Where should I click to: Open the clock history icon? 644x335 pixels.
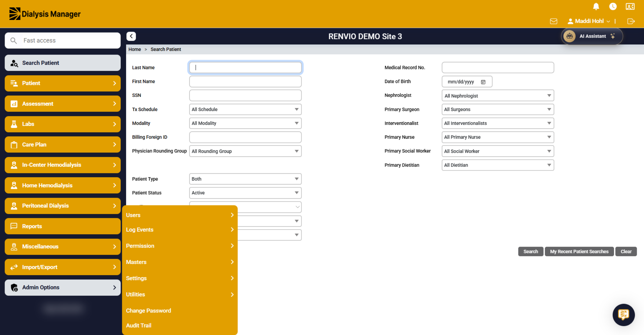point(613,6)
